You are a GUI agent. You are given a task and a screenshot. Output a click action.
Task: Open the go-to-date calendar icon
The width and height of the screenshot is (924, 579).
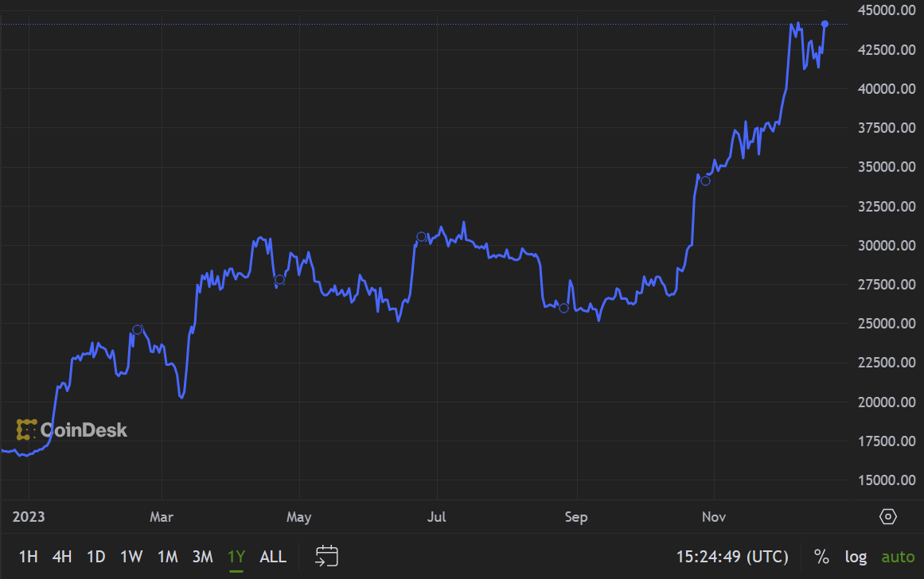coord(326,556)
